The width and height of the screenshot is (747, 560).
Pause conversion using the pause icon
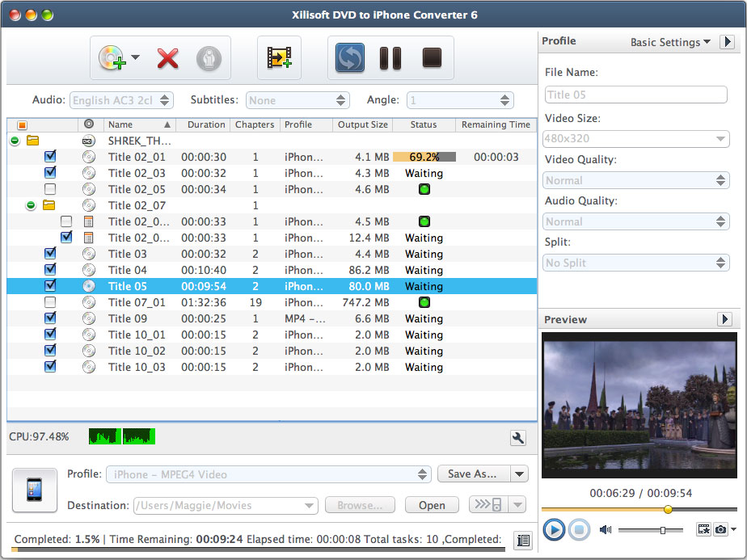(x=390, y=58)
